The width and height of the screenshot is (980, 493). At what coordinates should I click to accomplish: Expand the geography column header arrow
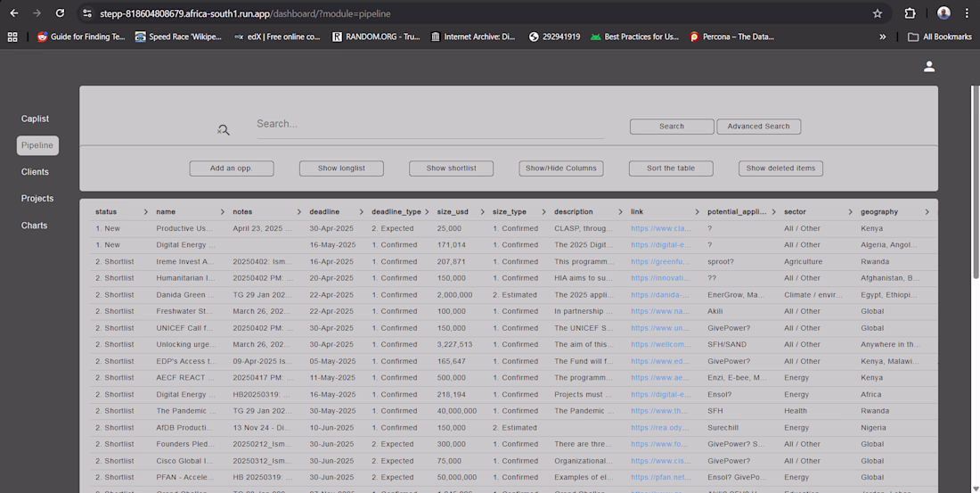point(927,212)
